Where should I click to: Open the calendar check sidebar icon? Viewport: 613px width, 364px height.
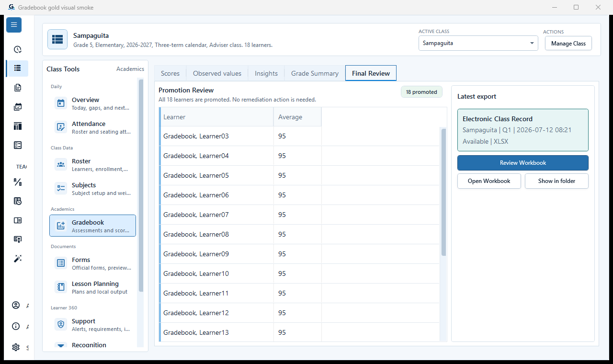point(18,107)
